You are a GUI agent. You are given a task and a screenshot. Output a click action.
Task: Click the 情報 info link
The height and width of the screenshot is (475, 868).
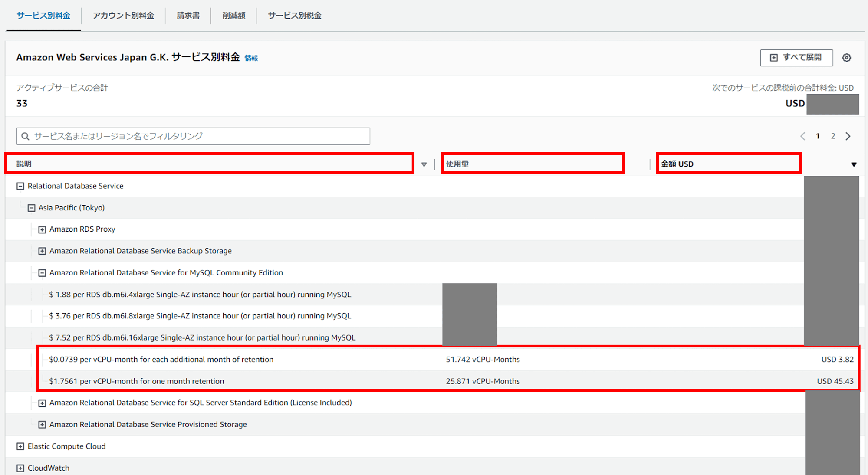point(251,58)
